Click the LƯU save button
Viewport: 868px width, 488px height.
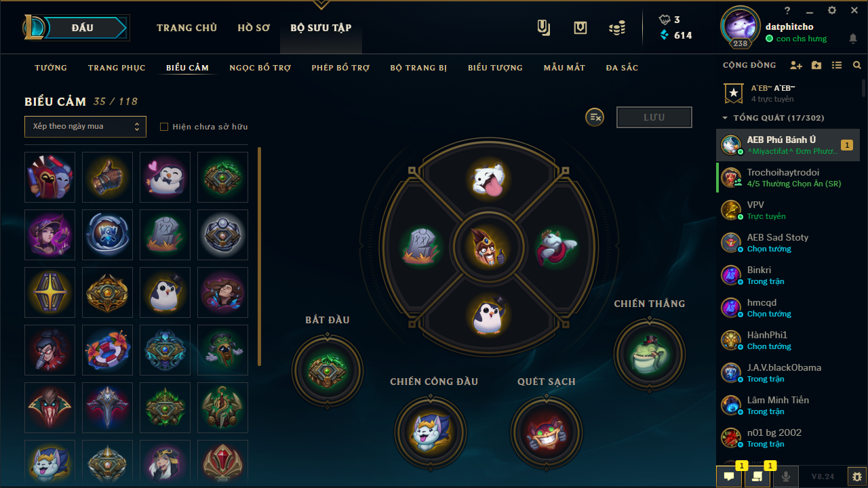pyautogui.click(x=654, y=117)
